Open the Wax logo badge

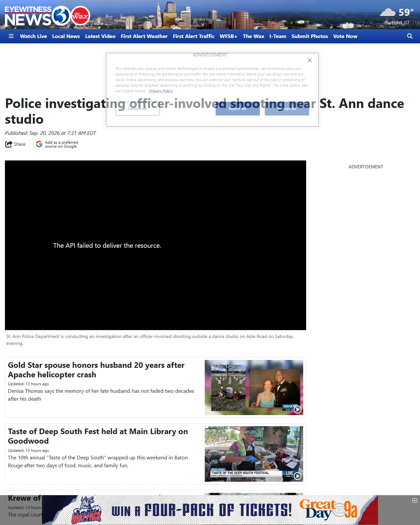80,16
